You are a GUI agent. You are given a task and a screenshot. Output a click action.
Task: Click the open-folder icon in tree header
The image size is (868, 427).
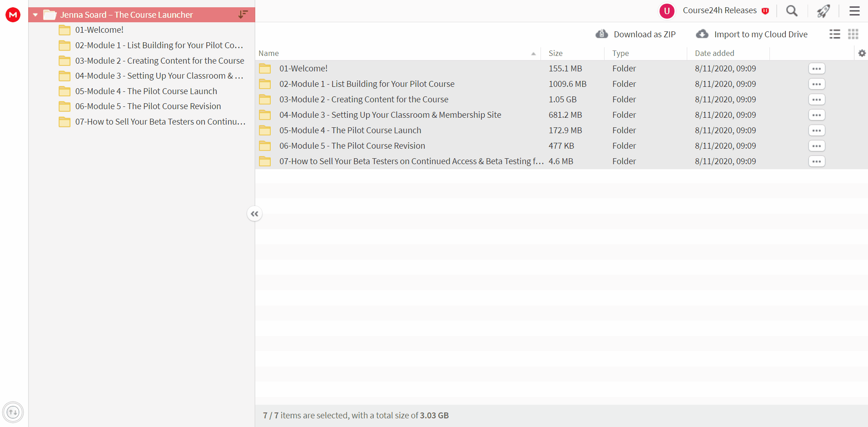click(x=50, y=15)
